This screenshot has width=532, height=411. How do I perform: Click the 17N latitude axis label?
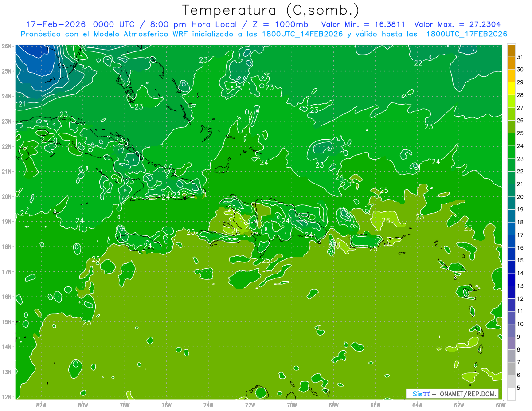pyautogui.click(x=7, y=271)
